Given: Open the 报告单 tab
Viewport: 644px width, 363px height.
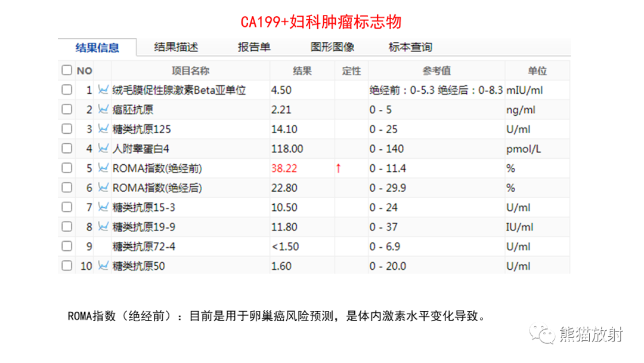Looking at the screenshot, I should tap(254, 47).
